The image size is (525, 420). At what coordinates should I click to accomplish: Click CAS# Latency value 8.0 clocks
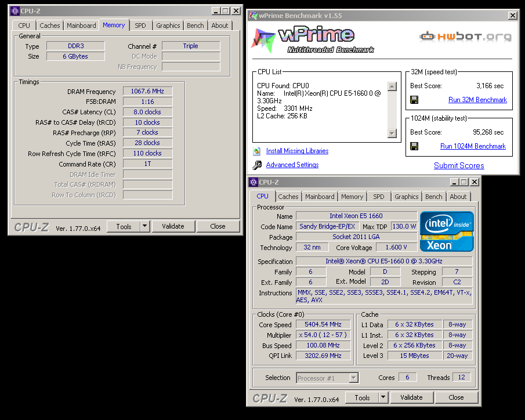(x=148, y=112)
